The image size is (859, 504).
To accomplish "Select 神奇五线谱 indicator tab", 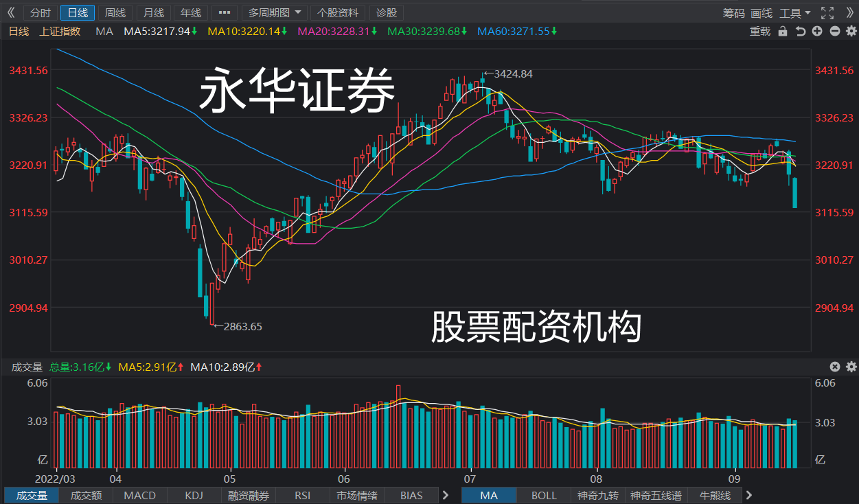I will (656, 495).
